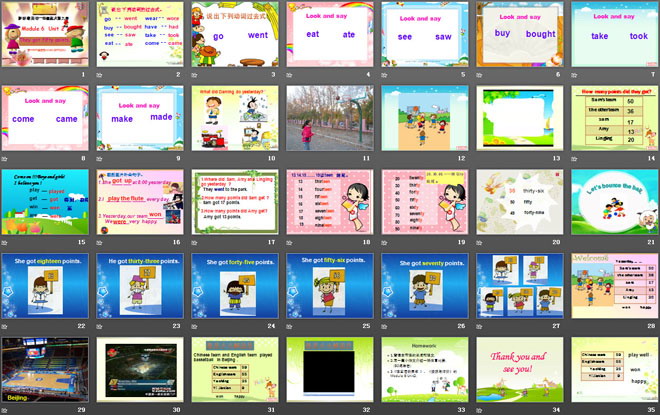Click the animation star icon under slide 24
This screenshot has height=415, width=660.
[194, 326]
